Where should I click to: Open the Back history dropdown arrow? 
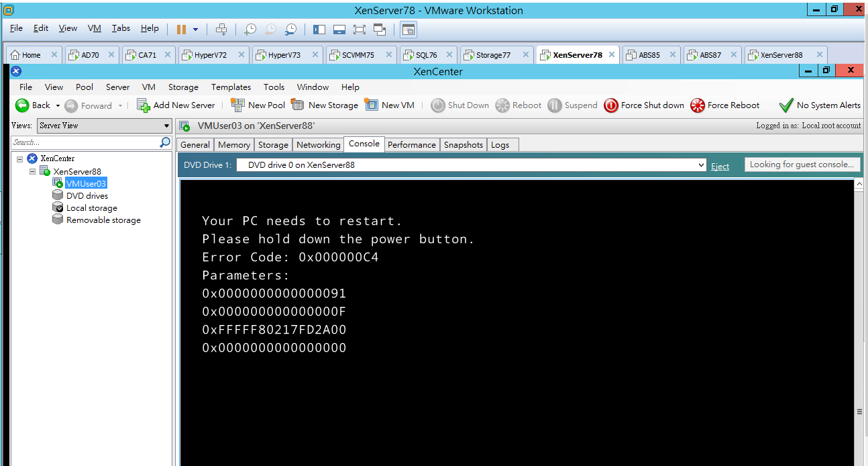(58, 106)
